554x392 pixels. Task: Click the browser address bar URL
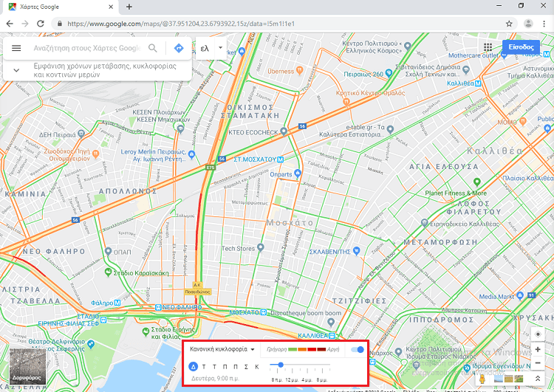coord(181,24)
